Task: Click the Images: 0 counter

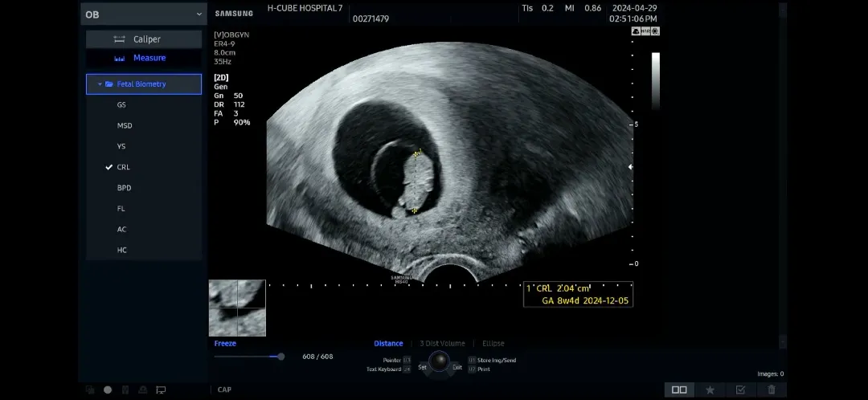Action: (x=771, y=374)
